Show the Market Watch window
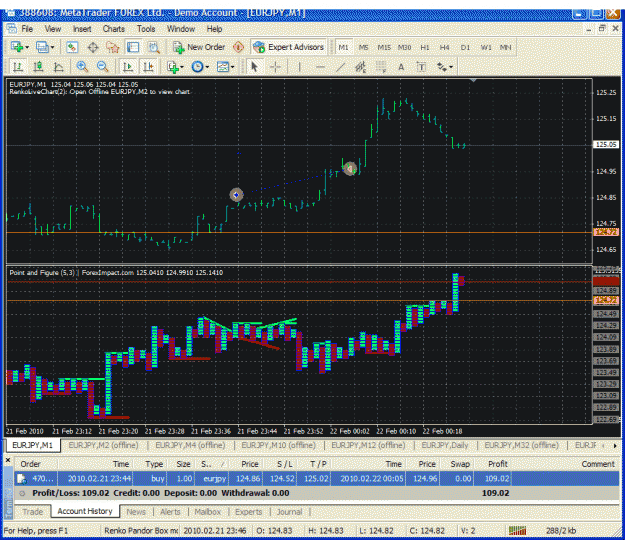The height and width of the screenshot is (540, 625). [x=72, y=47]
